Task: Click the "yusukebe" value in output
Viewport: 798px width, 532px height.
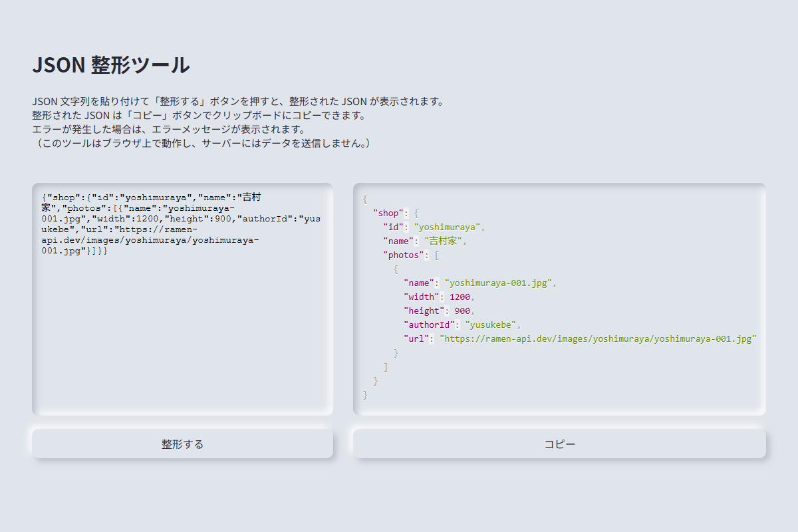Action: click(x=491, y=325)
